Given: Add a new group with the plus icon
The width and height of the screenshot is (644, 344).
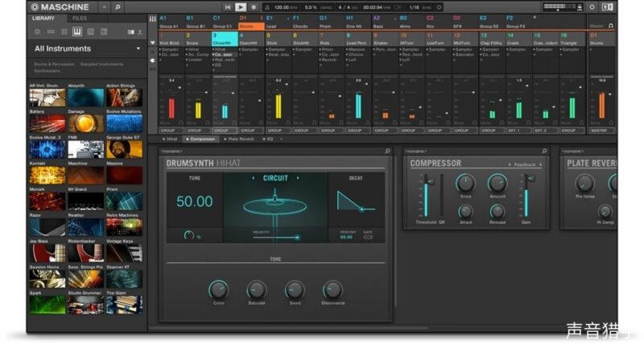Looking at the screenshot, I should [535, 18].
